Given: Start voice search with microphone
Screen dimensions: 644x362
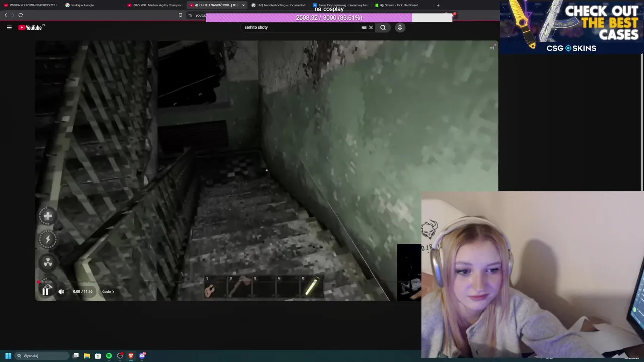Looking at the screenshot, I should point(400,27).
